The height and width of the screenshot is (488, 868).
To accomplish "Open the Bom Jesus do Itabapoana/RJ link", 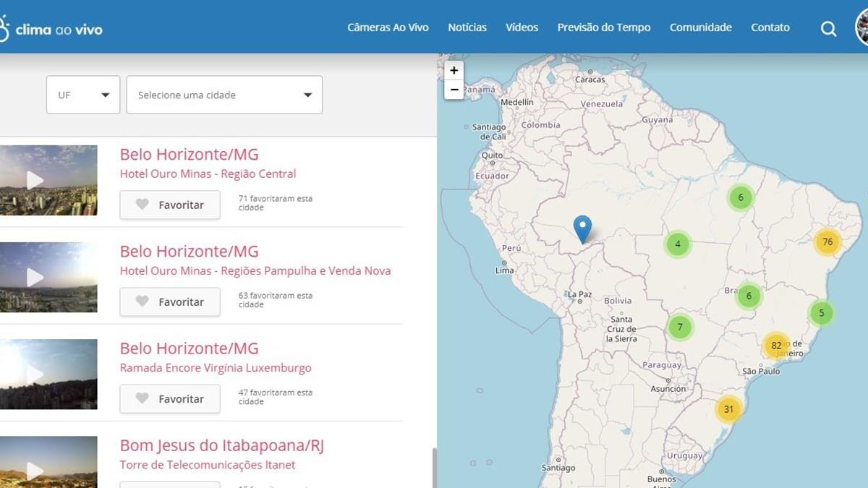I will point(221,445).
